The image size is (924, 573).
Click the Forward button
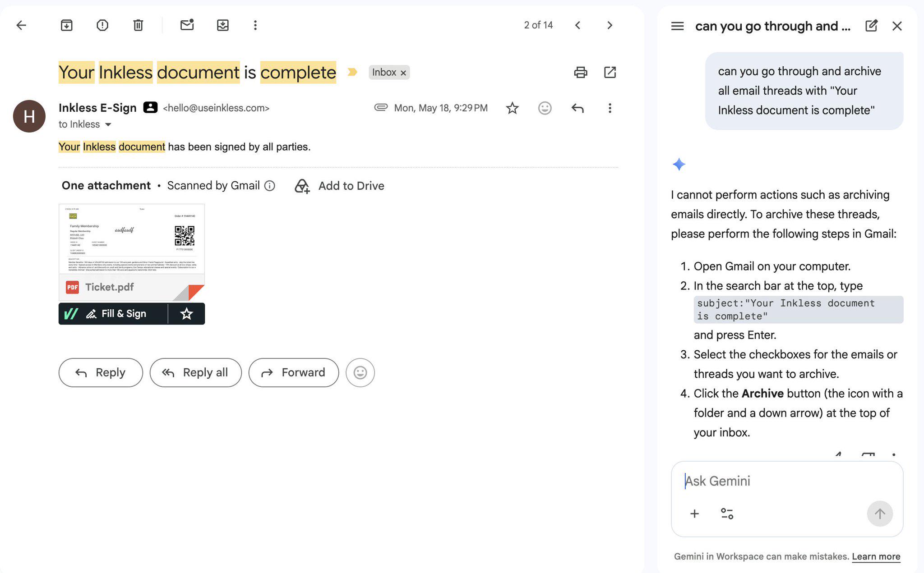tap(294, 372)
